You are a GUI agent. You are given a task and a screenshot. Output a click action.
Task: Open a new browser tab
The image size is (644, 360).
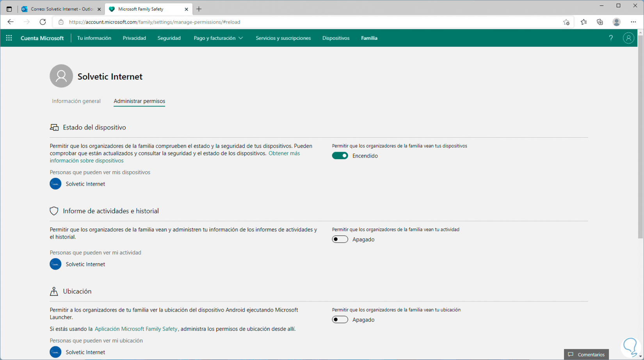(199, 9)
